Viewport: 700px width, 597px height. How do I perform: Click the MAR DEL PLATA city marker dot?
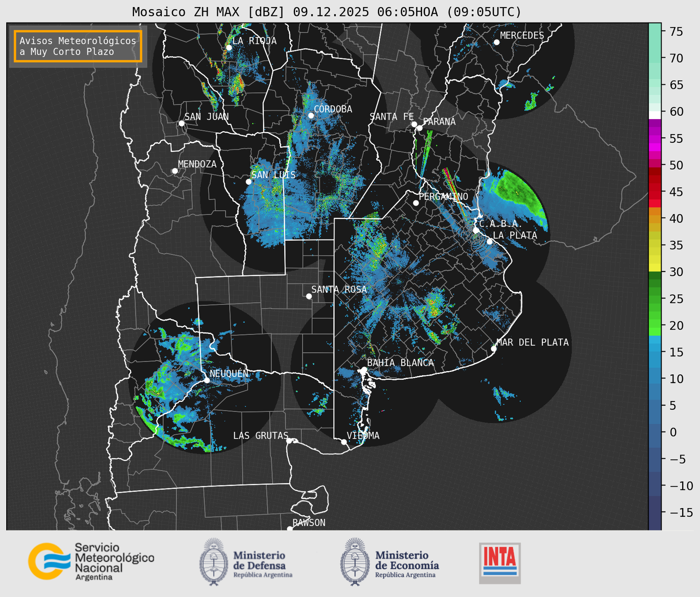click(493, 349)
